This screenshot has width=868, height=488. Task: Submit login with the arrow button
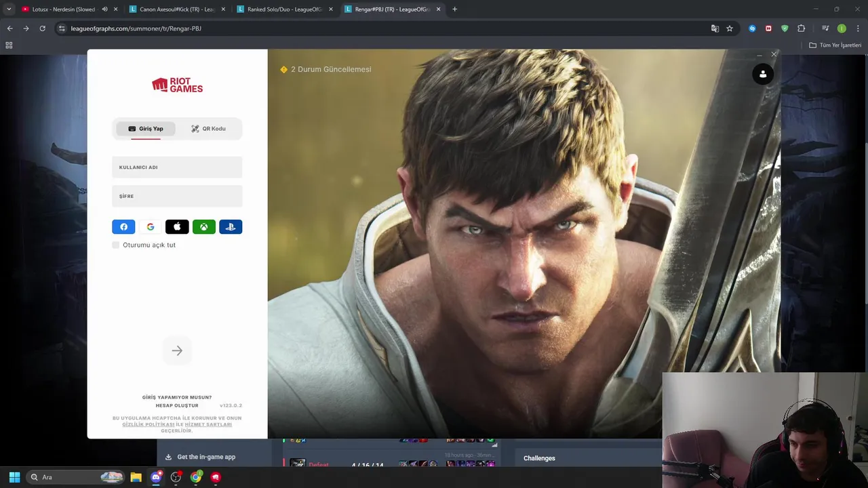pyautogui.click(x=177, y=350)
